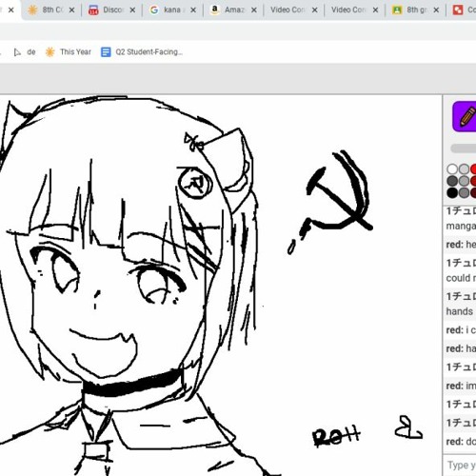Close the Amazon tab
Screen dimensions: 476x476
click(x=254, y=10)
